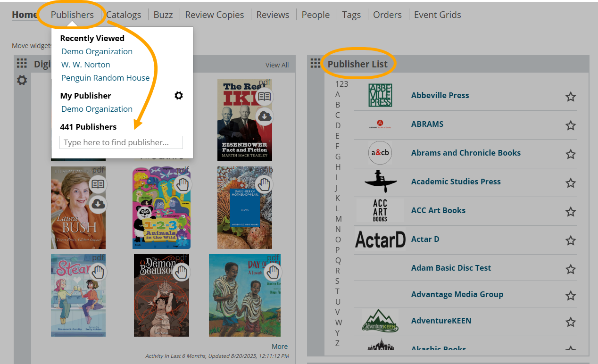Toggle the star for ACC Art Books

point(571,212)
